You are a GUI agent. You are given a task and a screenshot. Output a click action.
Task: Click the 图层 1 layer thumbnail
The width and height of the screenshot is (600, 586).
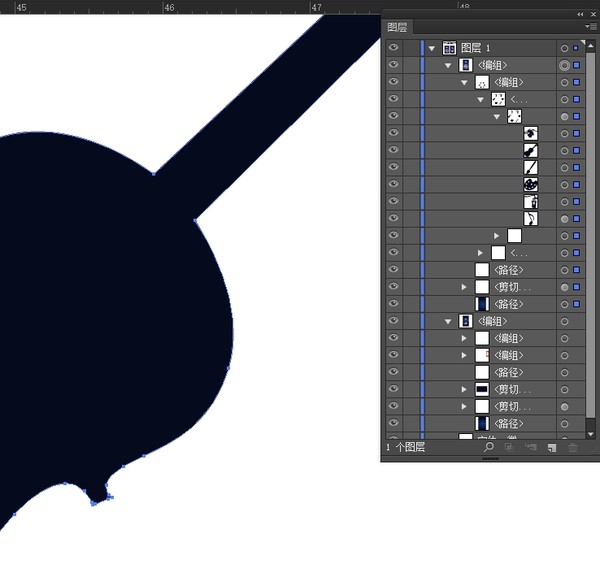click(449, 48)
